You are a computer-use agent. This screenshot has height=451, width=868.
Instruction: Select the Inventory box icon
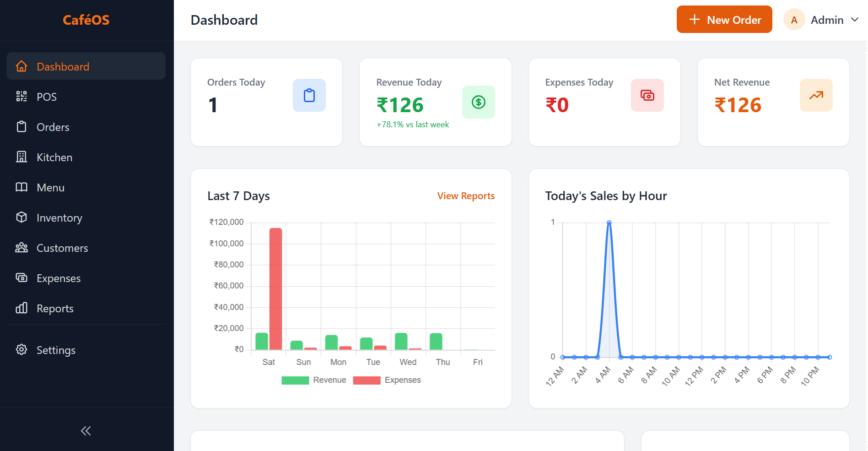22,217
